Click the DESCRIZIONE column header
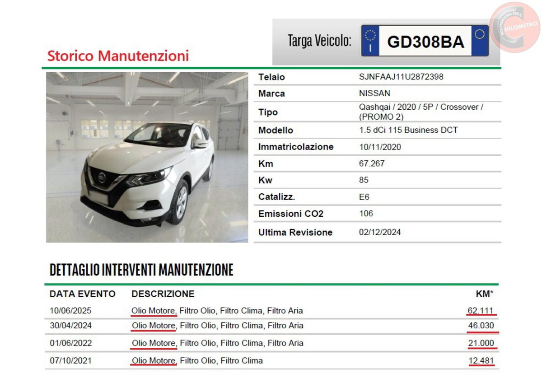542x392 pixels. [163, 294]
